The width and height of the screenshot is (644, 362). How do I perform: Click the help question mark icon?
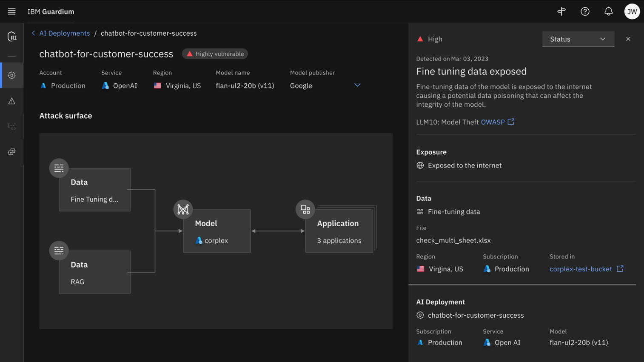point(585,11)
